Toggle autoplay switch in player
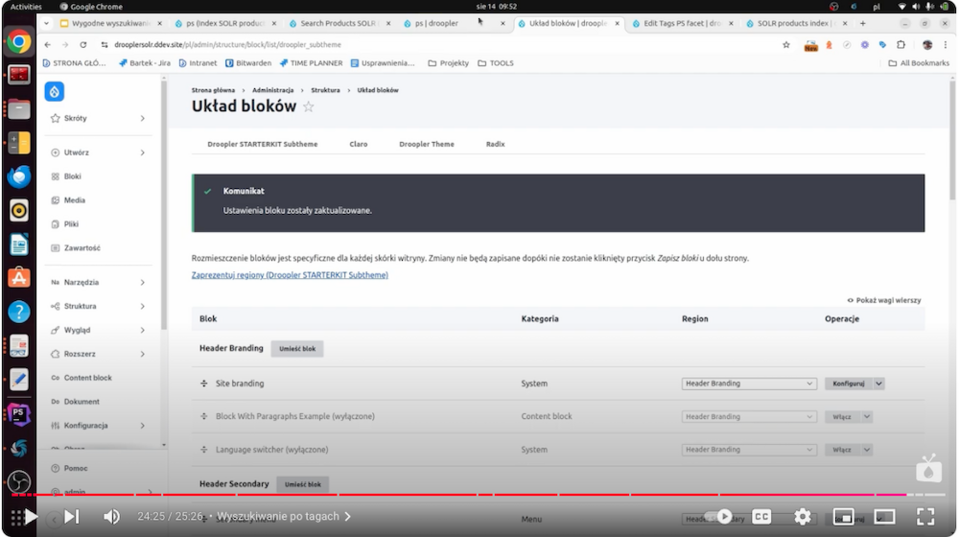This screenshot has height=537, width=959. (720, 517)
